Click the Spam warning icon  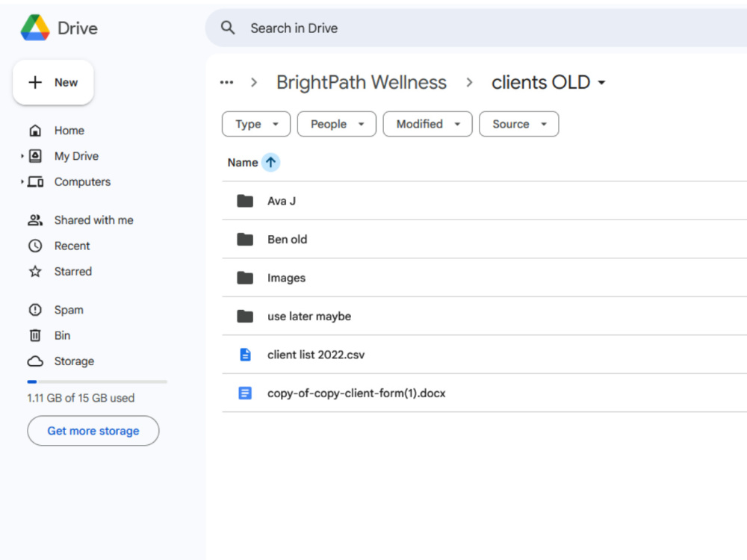pyautogui.click(x=35, y=310)
